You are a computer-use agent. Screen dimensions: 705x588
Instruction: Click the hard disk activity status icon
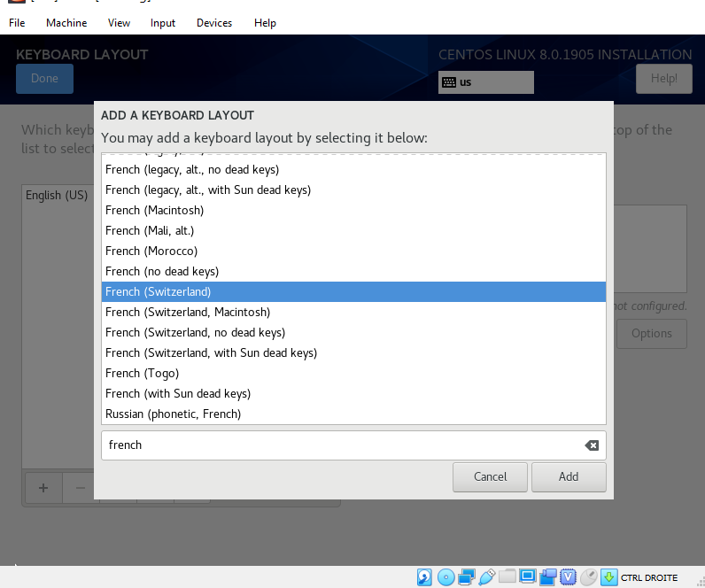(x=425, y=577)
